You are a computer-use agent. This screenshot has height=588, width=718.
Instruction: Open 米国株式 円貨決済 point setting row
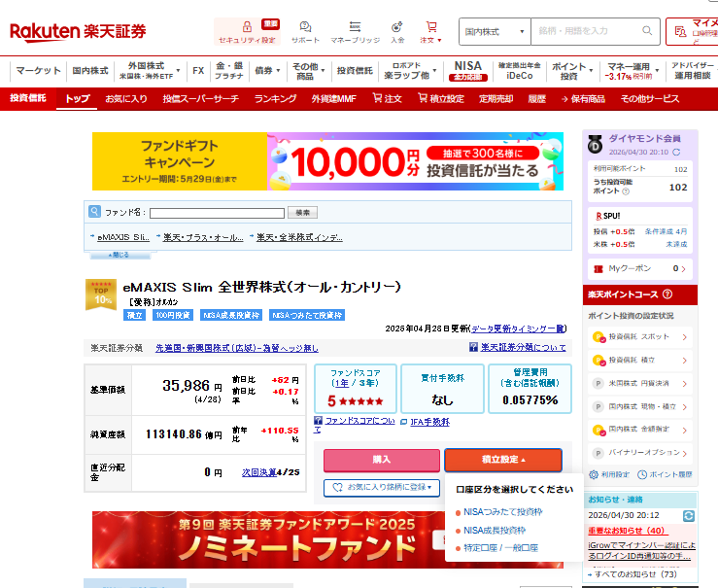coord(639,383)
